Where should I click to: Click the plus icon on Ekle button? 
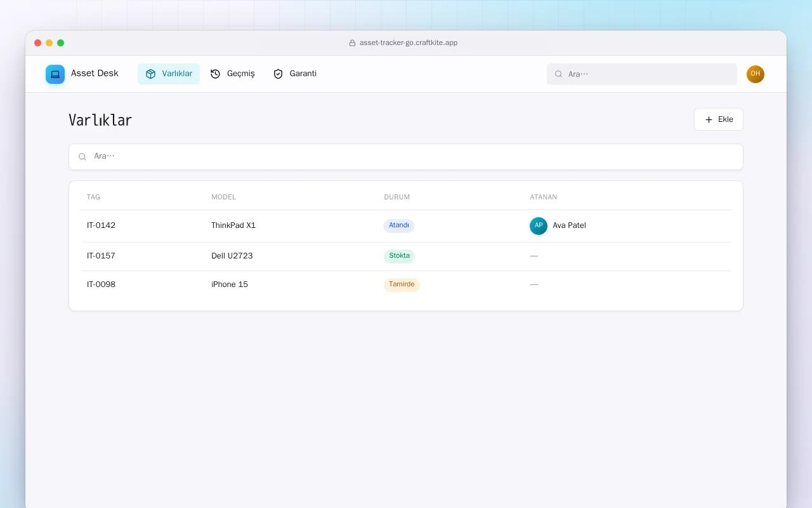coord(709,119)
